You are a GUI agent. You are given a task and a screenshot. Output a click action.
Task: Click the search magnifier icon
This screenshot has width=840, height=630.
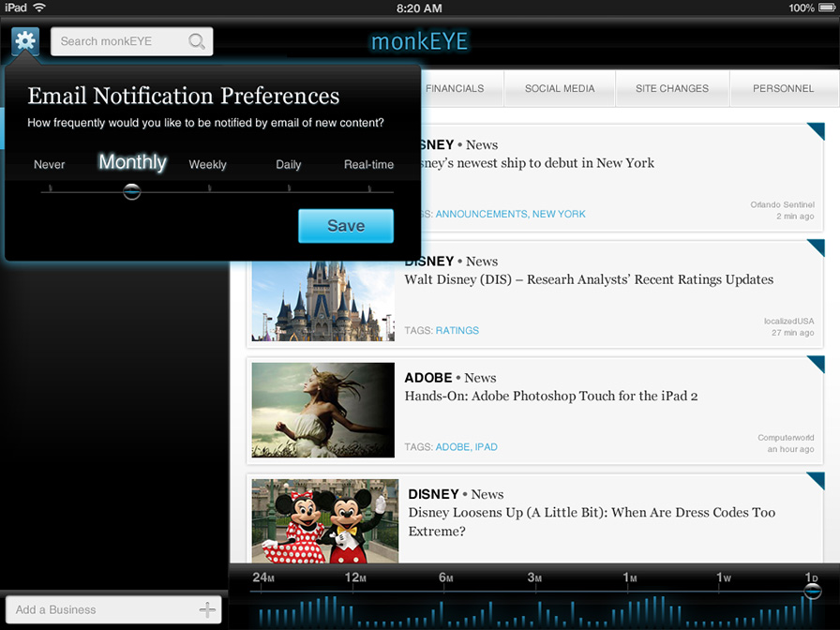coord(197,41)
